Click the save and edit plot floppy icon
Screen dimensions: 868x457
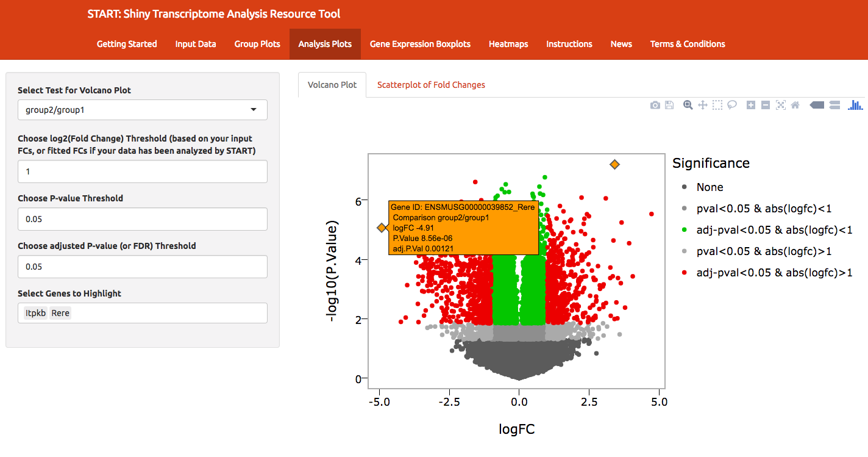[669, 105]
